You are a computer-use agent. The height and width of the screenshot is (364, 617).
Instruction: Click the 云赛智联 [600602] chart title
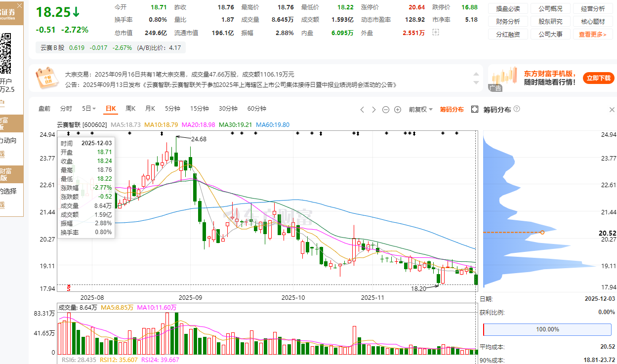(82, 125)
